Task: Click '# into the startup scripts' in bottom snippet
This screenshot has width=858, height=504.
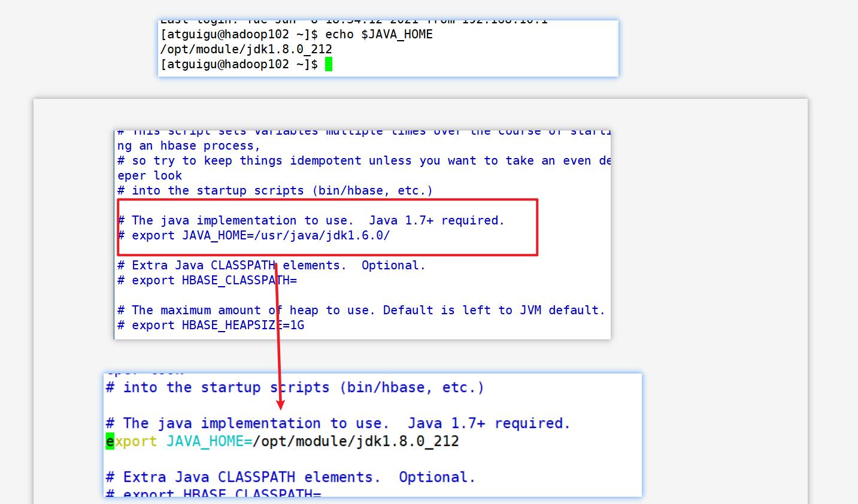Action: point(295,388)
